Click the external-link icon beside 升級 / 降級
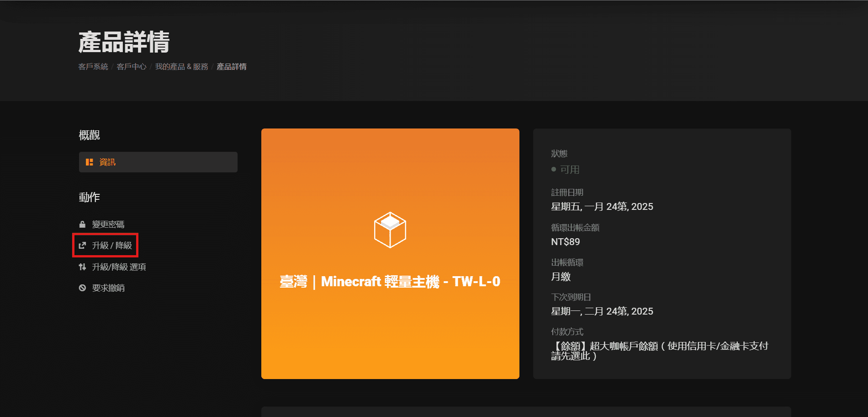This screenshot has width=868, height=417. click(82, 246)
